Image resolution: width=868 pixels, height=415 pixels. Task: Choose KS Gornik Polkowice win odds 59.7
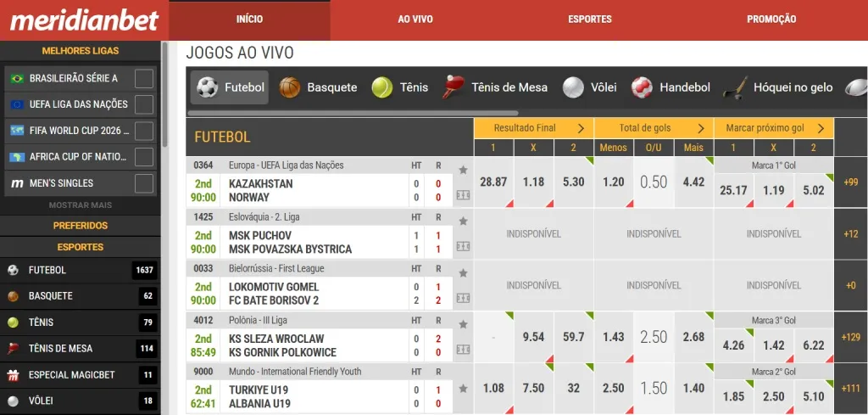(x=574, y=337)
